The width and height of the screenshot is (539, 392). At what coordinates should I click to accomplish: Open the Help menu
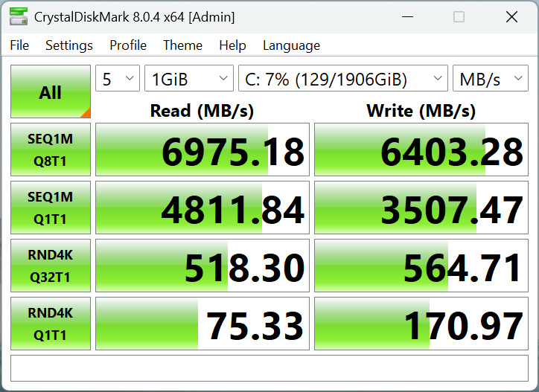click(232, 45)
